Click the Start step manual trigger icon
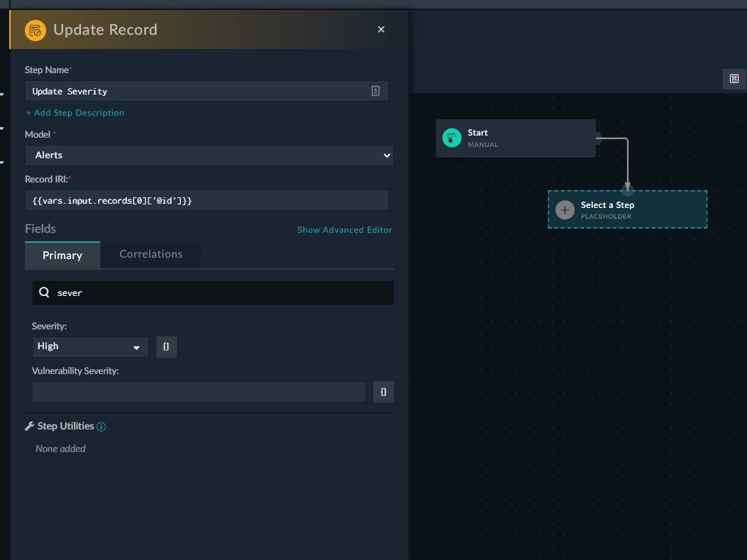This screenshot has height=560, width=747. (452, 138)
